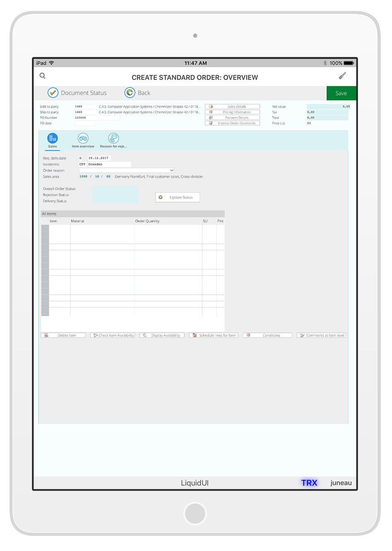Open Schedule lines for Item

point(213,335)
